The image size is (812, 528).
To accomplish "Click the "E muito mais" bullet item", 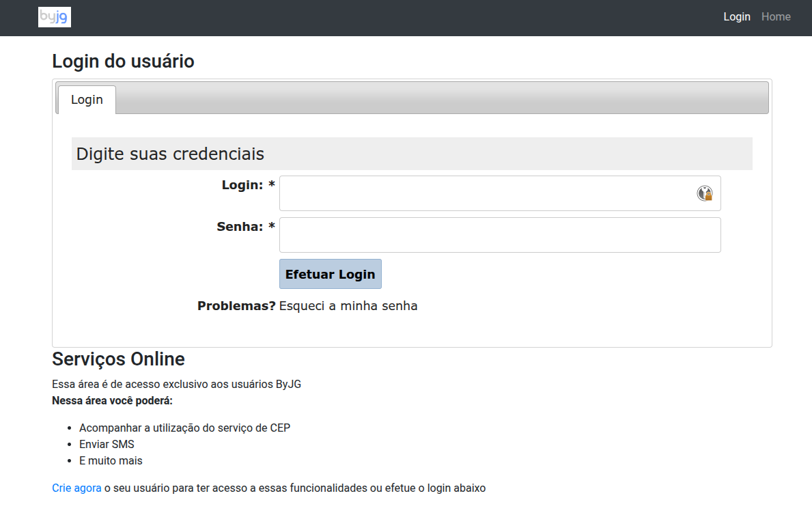I will click(x=111, y=460).
